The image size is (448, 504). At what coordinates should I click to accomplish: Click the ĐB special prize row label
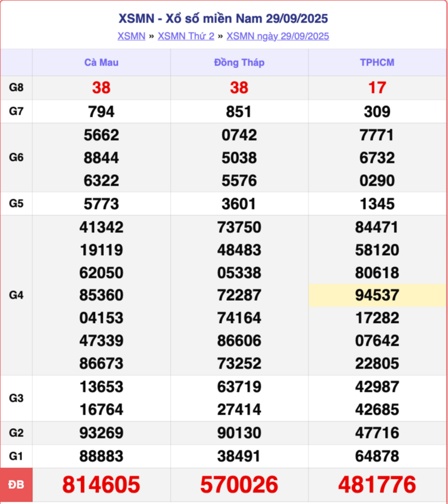click(x=16, y=485)
